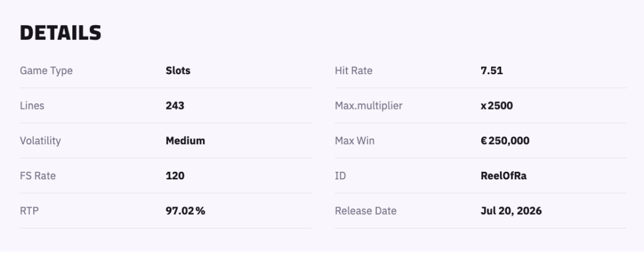The image size is (644, 253).
Task: Click the x2500 multiplier value
Action: coord(497,106)
